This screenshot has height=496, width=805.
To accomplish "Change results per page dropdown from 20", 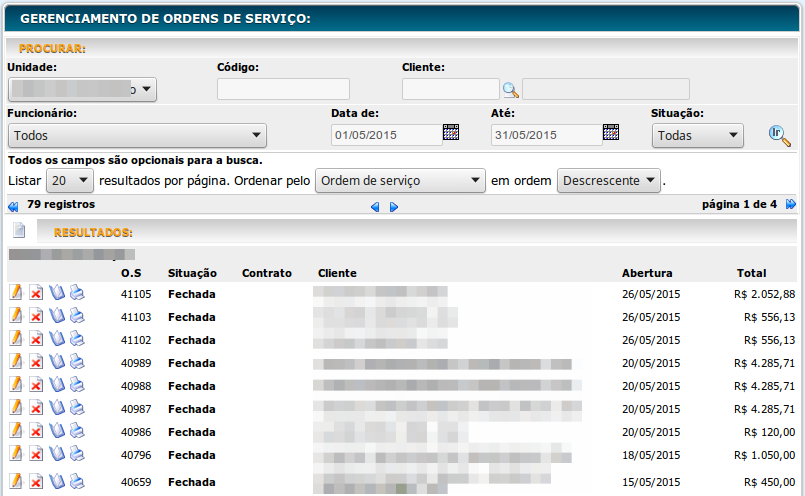I will [70, 181].
